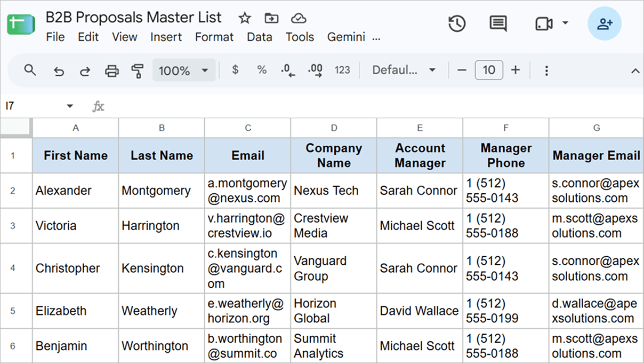
Task: Check the cloud save status icon
Action: tap(299, 18)
